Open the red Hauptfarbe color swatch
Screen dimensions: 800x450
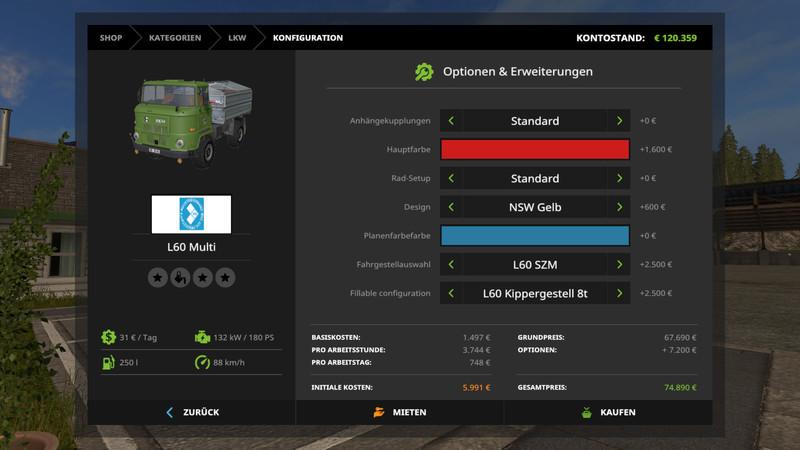pyautogui.click(x=535, y=150)
